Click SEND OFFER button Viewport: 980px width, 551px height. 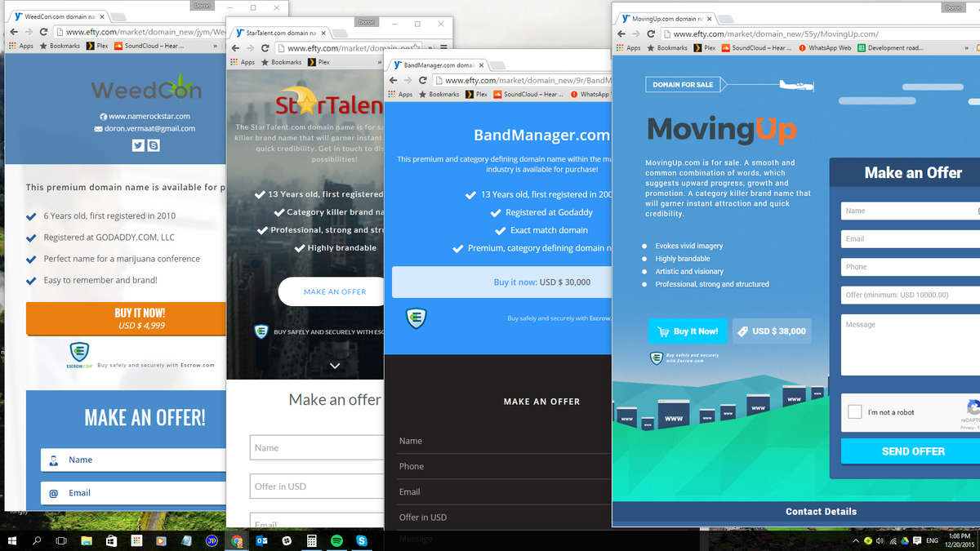click(911, 451)
